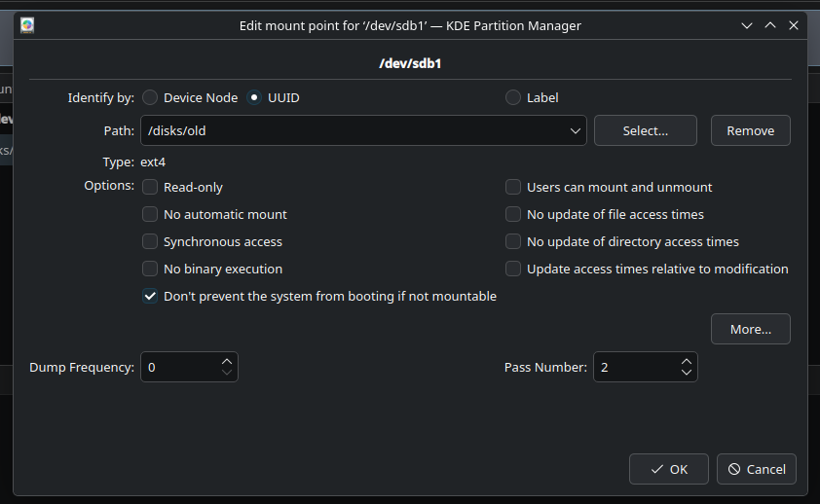Screen dimensions: 820x504
Task: Select the Device Node radio button
Action: 150,97
